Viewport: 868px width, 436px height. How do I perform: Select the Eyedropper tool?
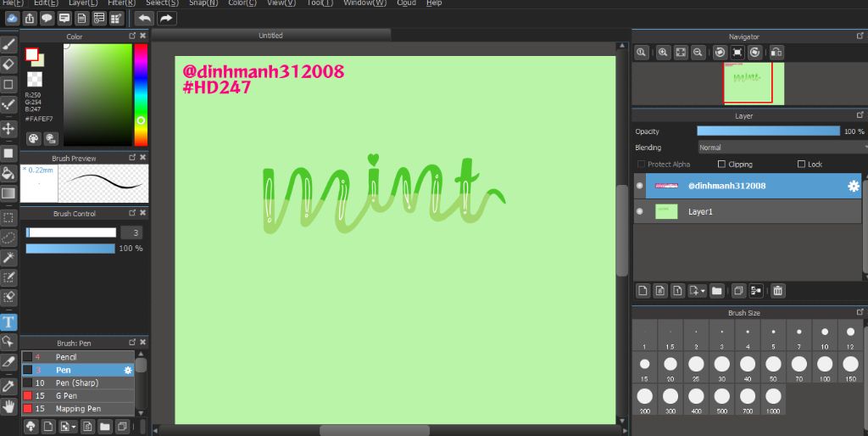[x=8, y=386]
